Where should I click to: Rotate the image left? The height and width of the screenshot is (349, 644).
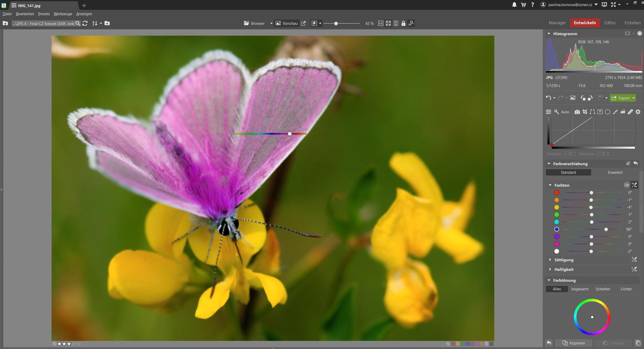pos(583,98)
